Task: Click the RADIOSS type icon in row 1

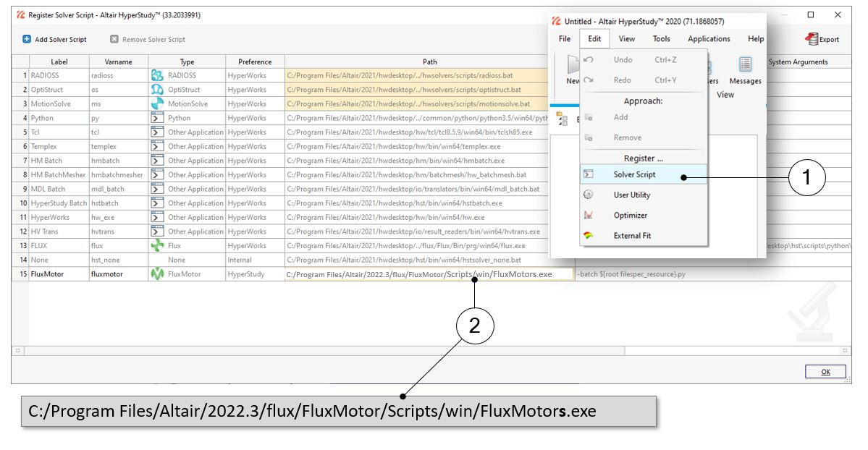Action: 157,75
